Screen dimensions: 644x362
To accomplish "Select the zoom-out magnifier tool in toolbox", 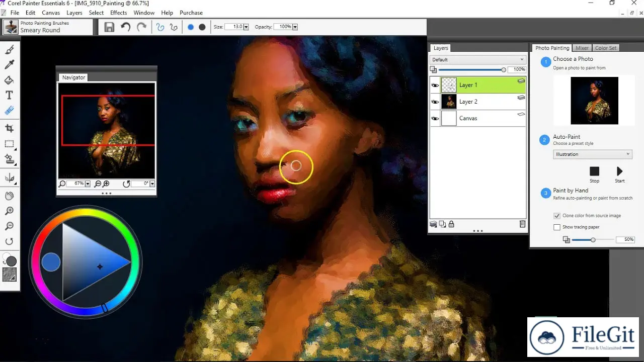I will coord(9,226).
